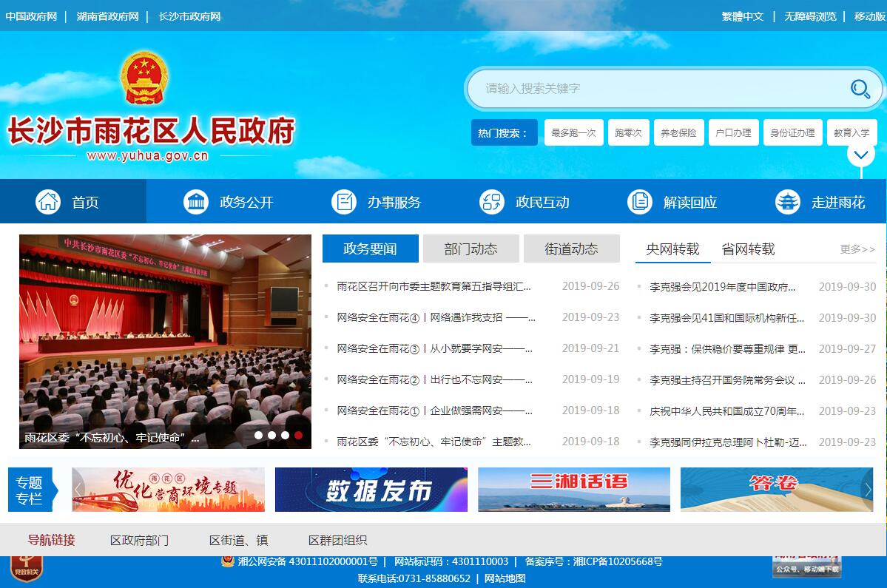Select the second carousel indicator dot
The image size is (887, 588).
(272, 436)
